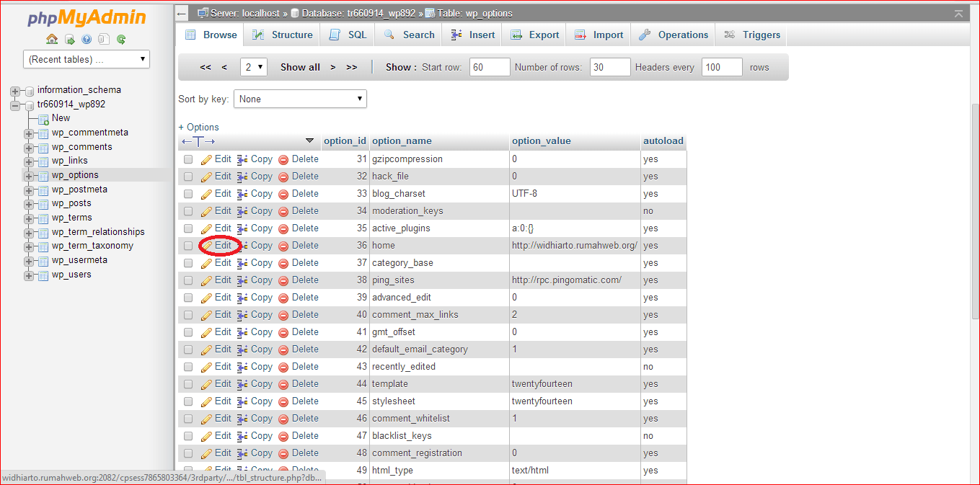Screen dimensions: 980x485
Task: Select the checkbox for recently_edited row
Action: (x=188, y=367)
